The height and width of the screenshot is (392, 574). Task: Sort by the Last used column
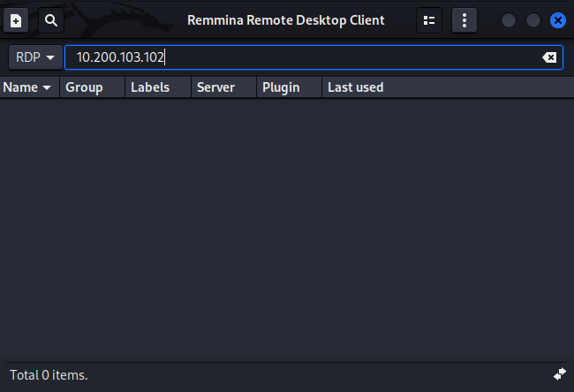[355, 87]
